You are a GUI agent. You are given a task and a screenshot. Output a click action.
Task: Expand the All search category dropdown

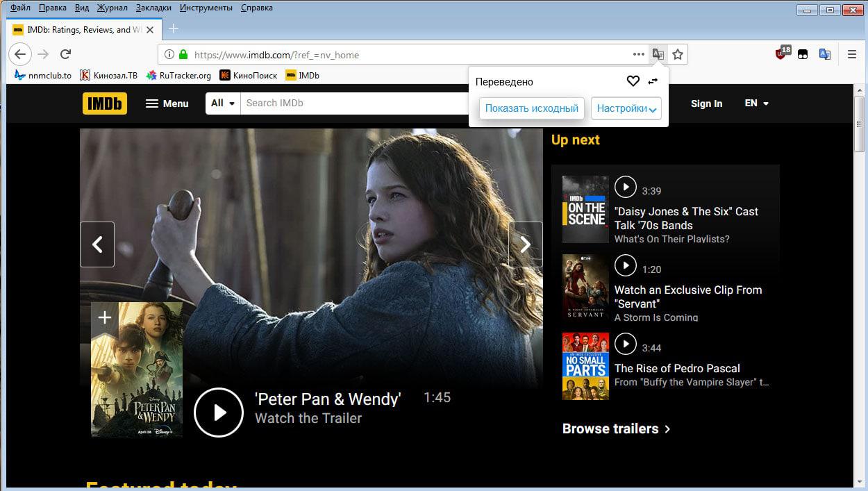(223, 103)
